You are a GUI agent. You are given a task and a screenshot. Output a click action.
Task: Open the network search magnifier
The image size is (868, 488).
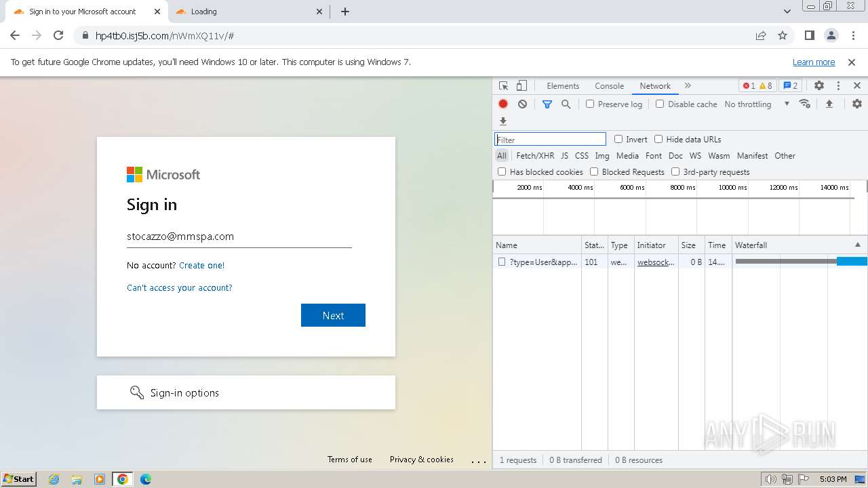[x=566, y=104]
